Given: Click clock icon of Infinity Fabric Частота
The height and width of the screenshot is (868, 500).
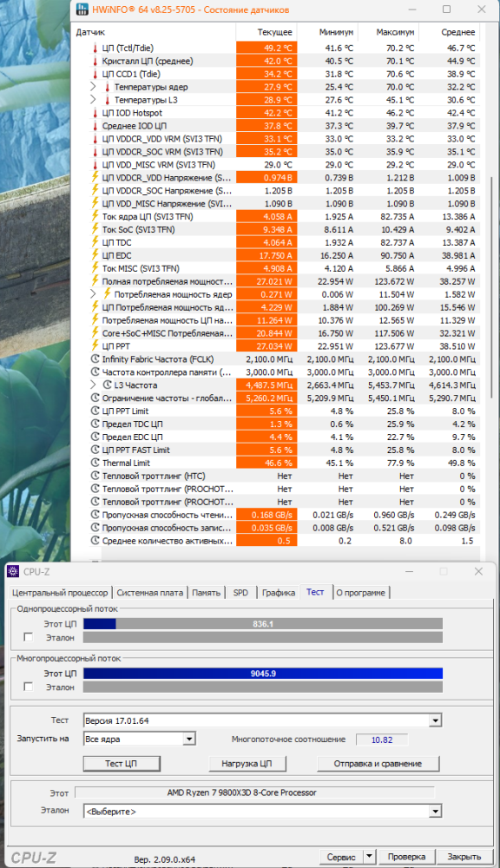Looking at the screenshot, I should [x=95, y=359].
